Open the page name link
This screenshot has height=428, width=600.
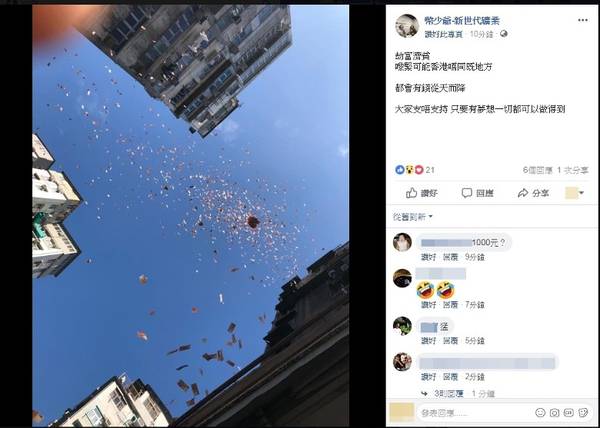point(462,21)
